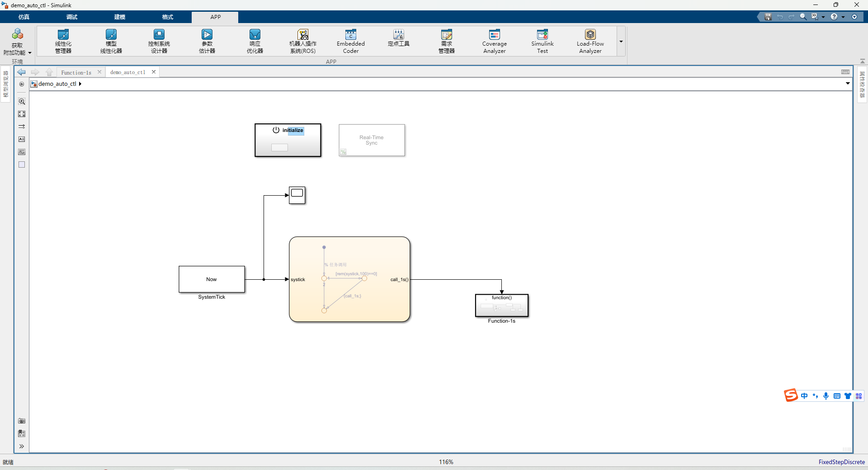Click the 116% zoom level in status bar
This screenshot has height=470, width=868.
446,462
